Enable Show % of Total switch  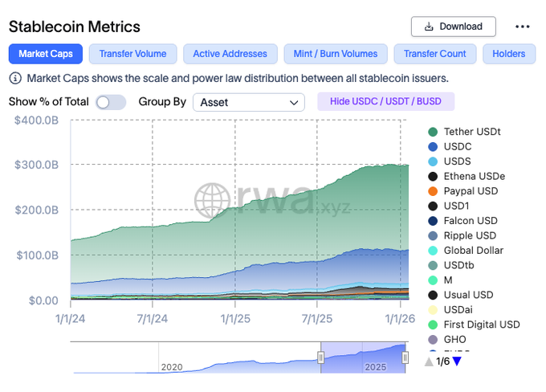click(111, 102)
